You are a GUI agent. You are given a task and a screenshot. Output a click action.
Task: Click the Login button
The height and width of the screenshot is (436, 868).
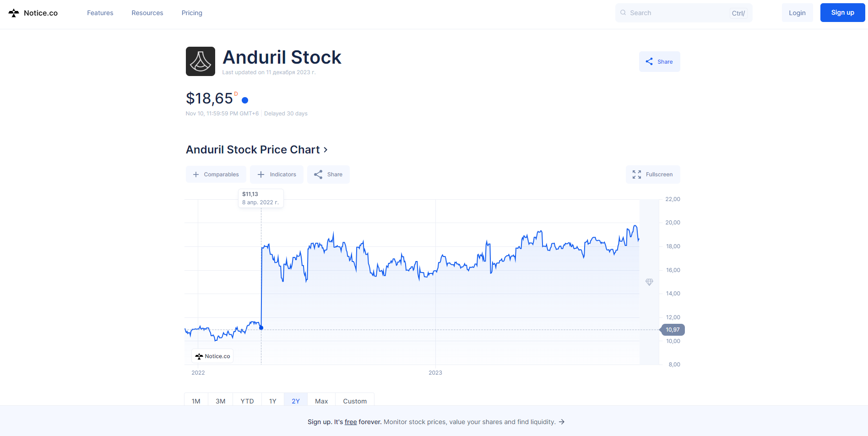(x=797, y=13)
